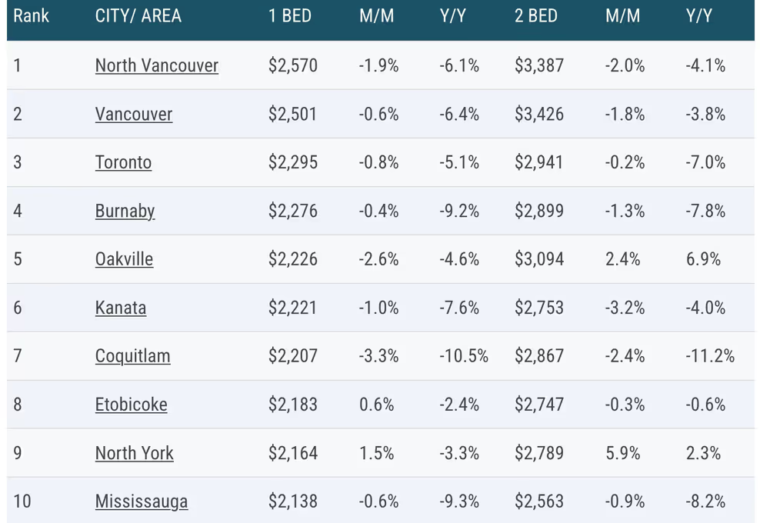Viewport: 760px width, 523px height.
Task: Open the North Vancouver link
Action: coord(156,66)
